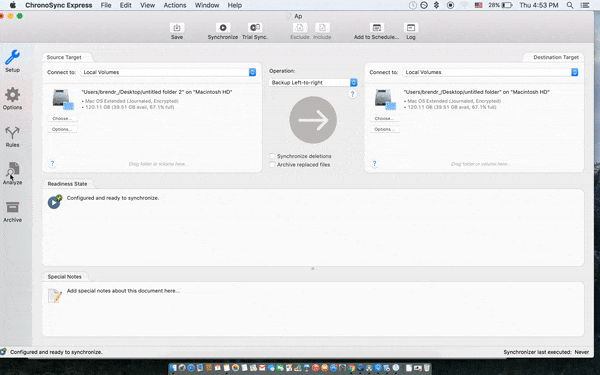The width and height of the screenshot is (600, 375).
Task: Open the Operation Backup Left-to-right dropdown
Action: click(313, 83)
